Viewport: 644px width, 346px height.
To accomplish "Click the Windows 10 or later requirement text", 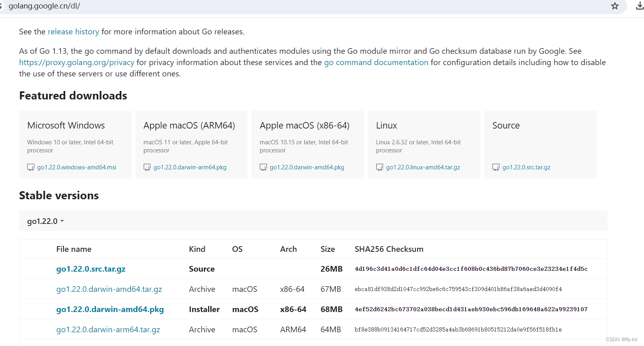I will tap(70, 146).
